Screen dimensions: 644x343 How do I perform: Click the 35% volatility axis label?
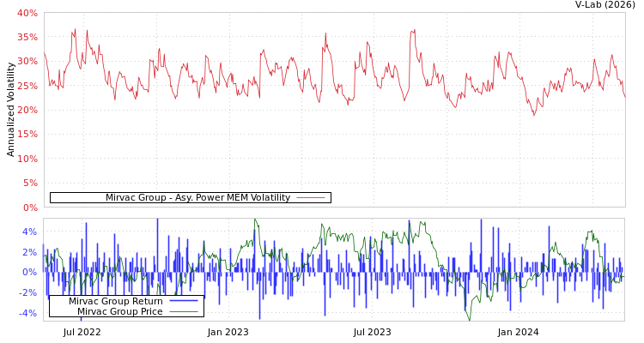tap(27, 37)
